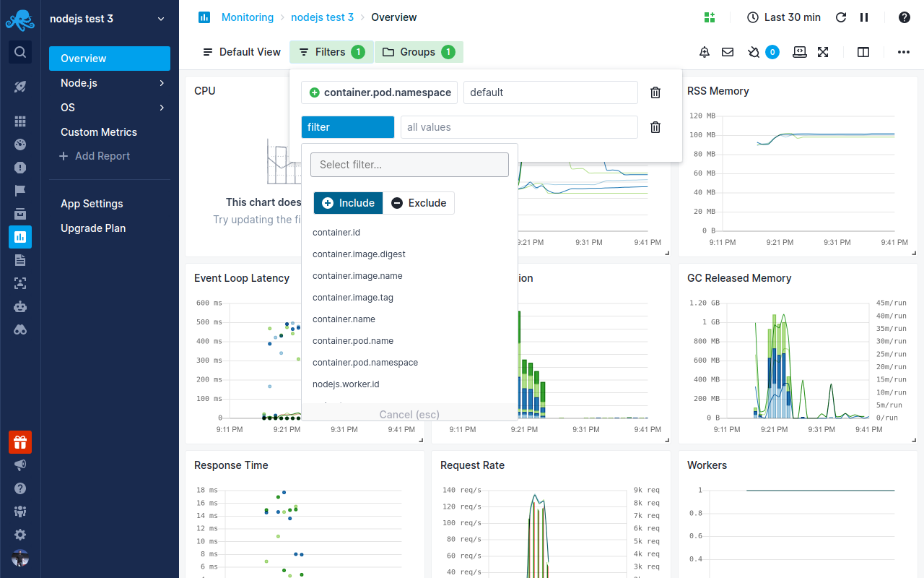Toggle the Groups panel button
924x578 pixels.
(x=419, y=52)
